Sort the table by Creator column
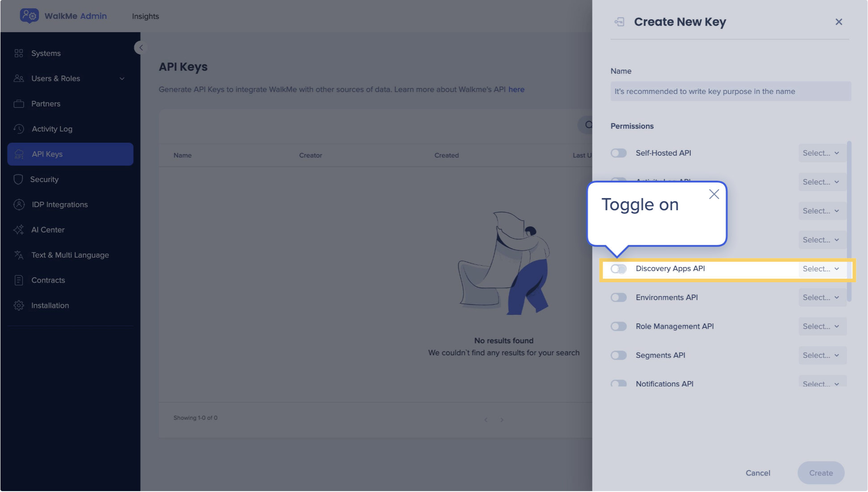868x492 pixels. 311,155
